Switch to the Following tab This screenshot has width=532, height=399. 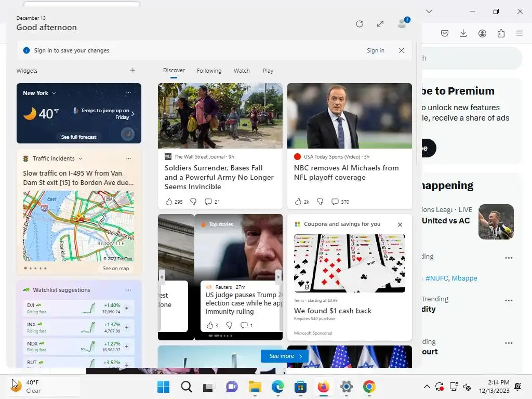[x=209, y=71]
